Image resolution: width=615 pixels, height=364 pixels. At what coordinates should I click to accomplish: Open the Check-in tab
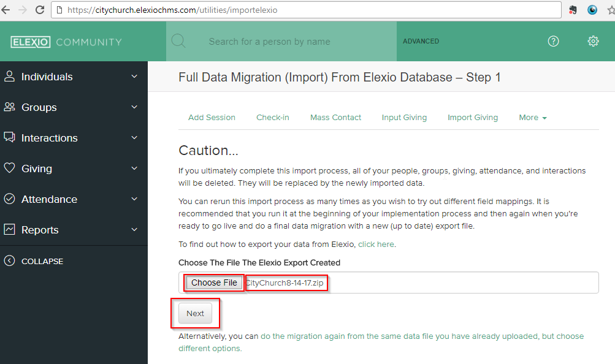(273, 118)
